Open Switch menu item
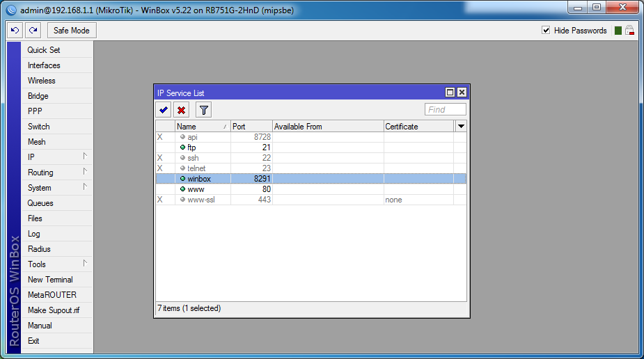644x359 pixels. (x=56, y=127)
